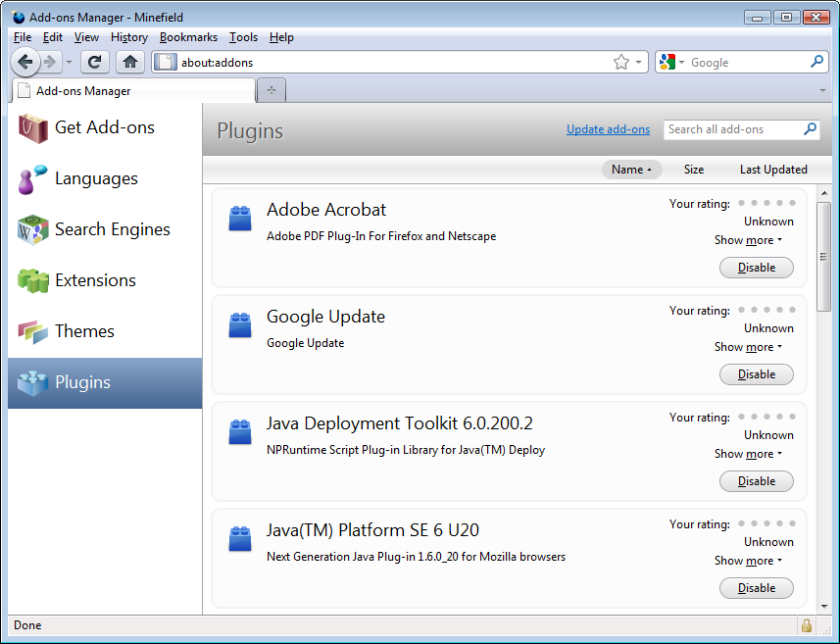
Task: Click the Plugins brick icon in the sidebar
Action: pyautogui.click(x=32, y=382)
